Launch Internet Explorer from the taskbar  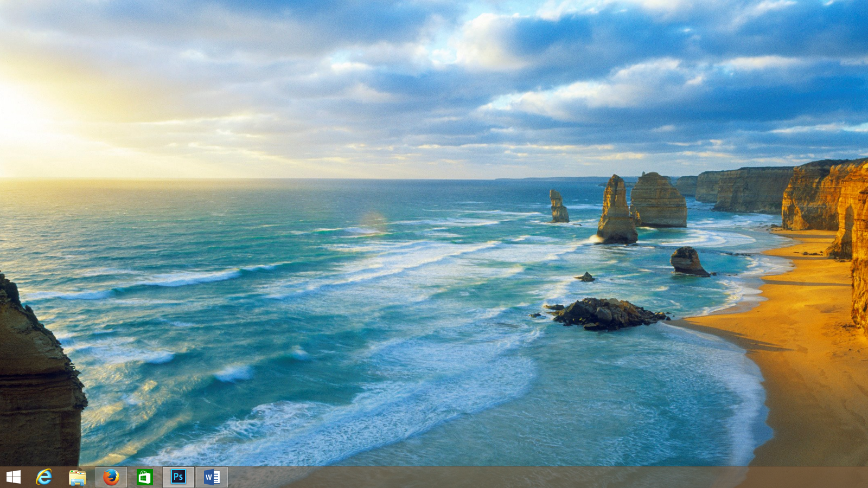[44, 477]
